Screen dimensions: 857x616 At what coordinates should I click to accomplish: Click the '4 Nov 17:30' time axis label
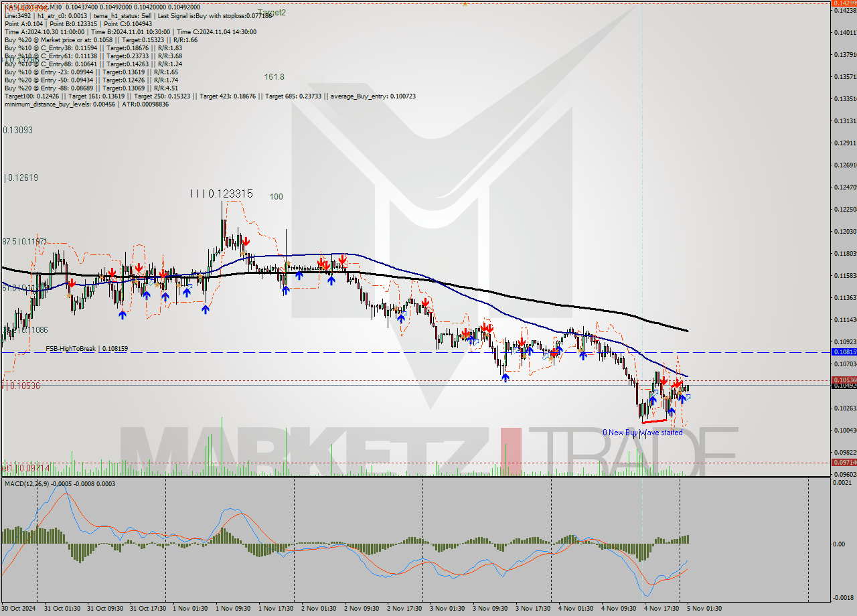tap(661, 609)
